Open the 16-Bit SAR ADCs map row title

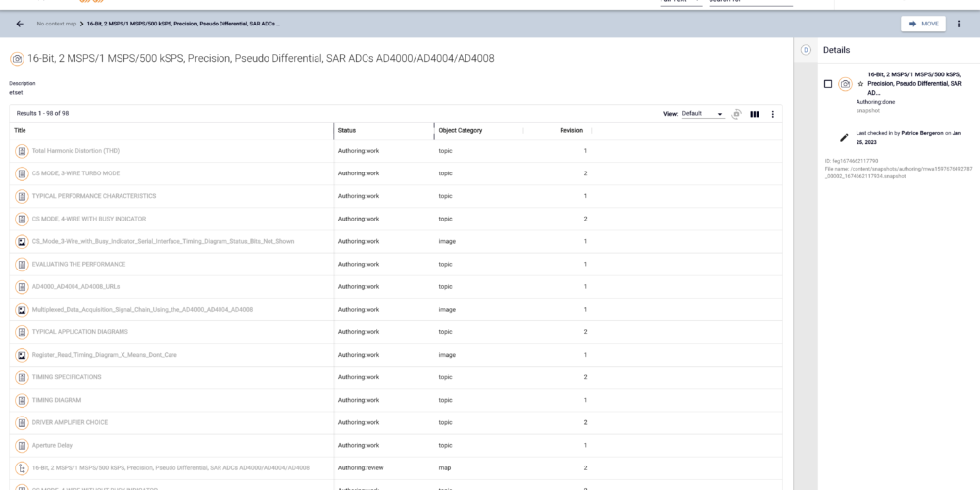pyautogui.click(x=171, y=467)
